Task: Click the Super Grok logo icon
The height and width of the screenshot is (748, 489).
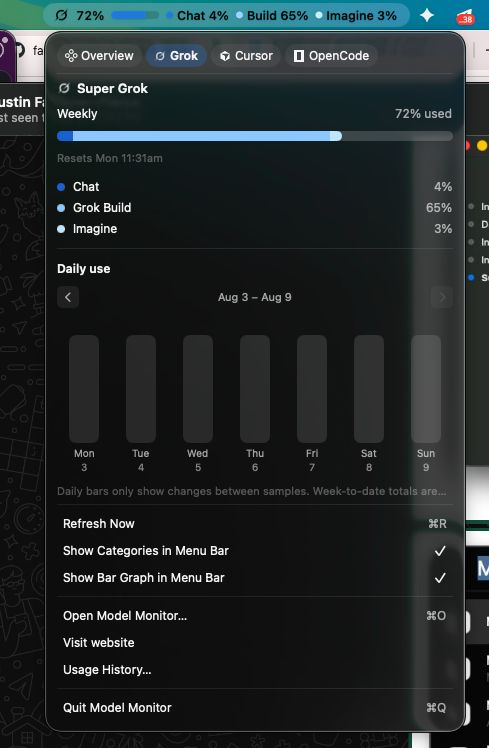Action: click(x=64, y=88)
